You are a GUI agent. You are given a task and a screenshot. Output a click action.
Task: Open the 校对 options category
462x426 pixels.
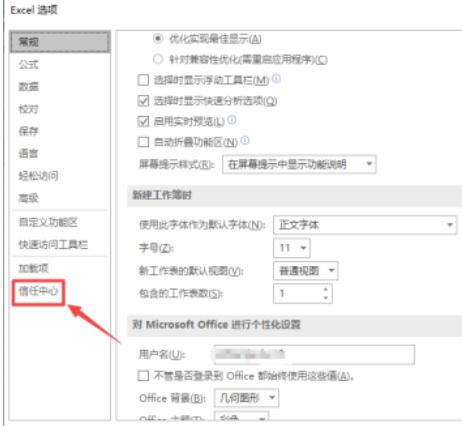29,109
